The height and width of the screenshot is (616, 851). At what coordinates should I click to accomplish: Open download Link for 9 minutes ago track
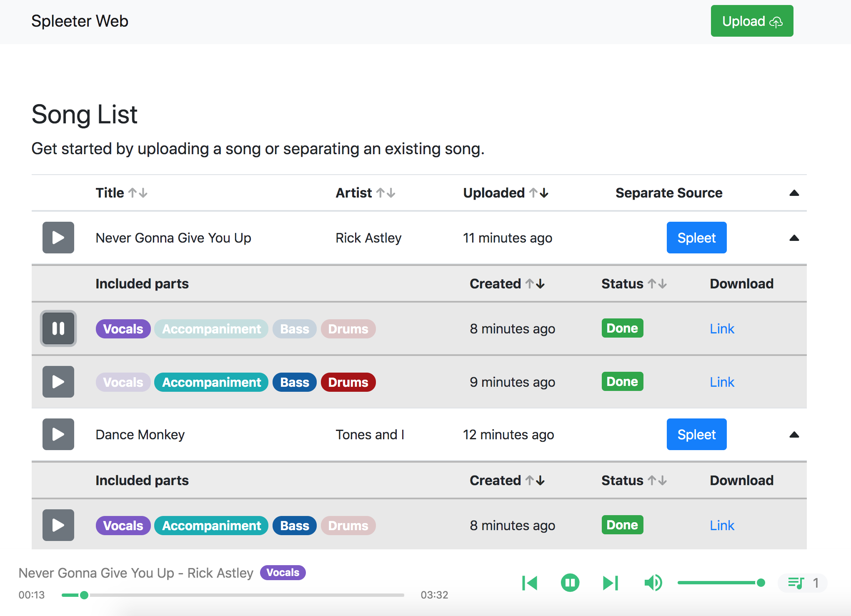point(721,382)
